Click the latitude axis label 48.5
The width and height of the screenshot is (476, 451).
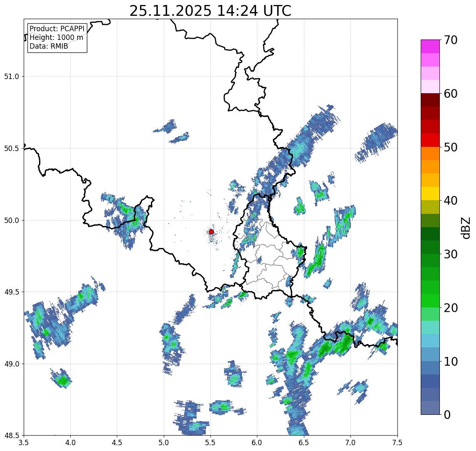click(x=12, y=436)
